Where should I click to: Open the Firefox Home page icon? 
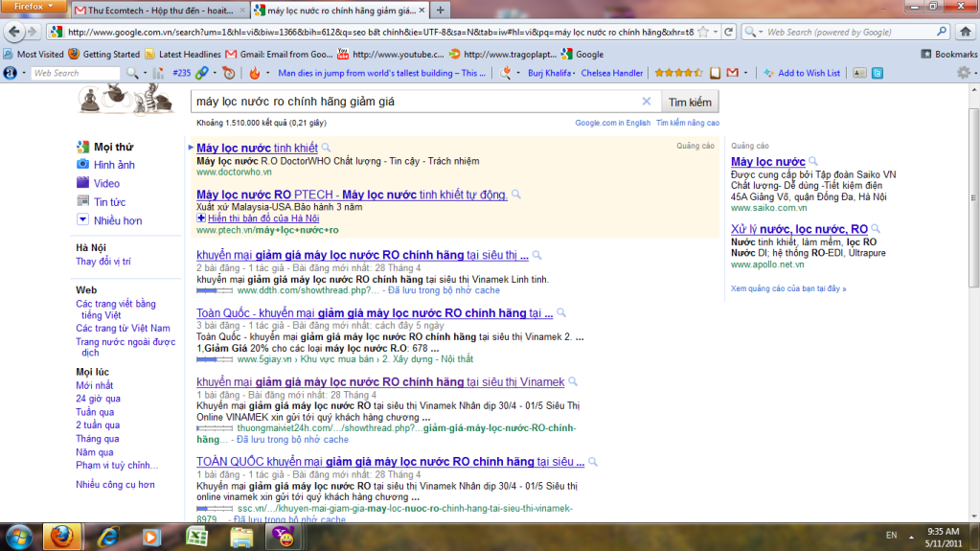(x=966, y=32)
